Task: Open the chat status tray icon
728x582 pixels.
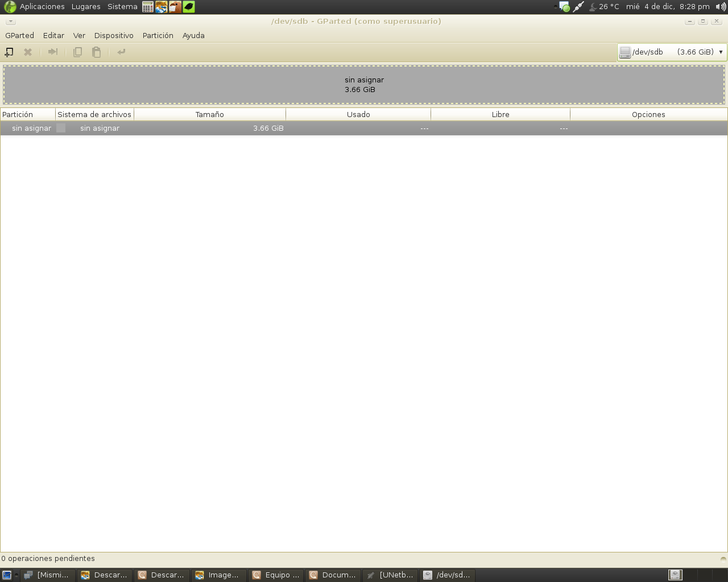Action: click(564, 7)
